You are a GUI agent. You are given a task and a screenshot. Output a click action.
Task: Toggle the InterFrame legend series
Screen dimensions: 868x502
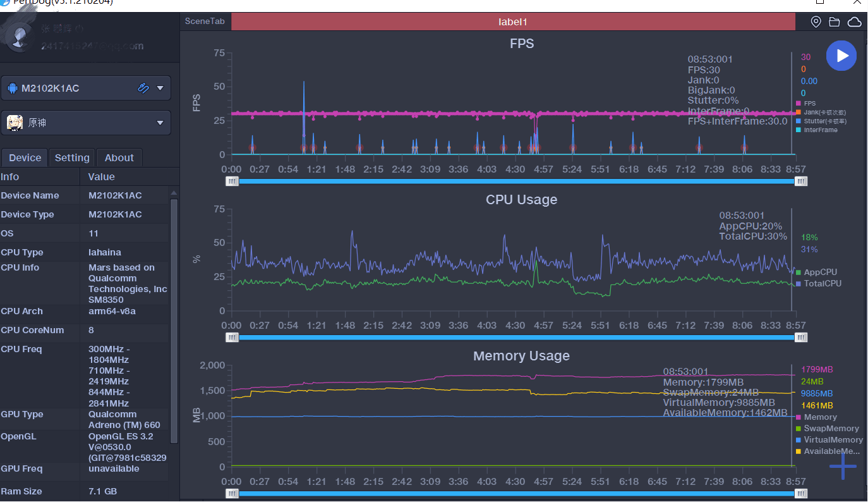point(816,130)
